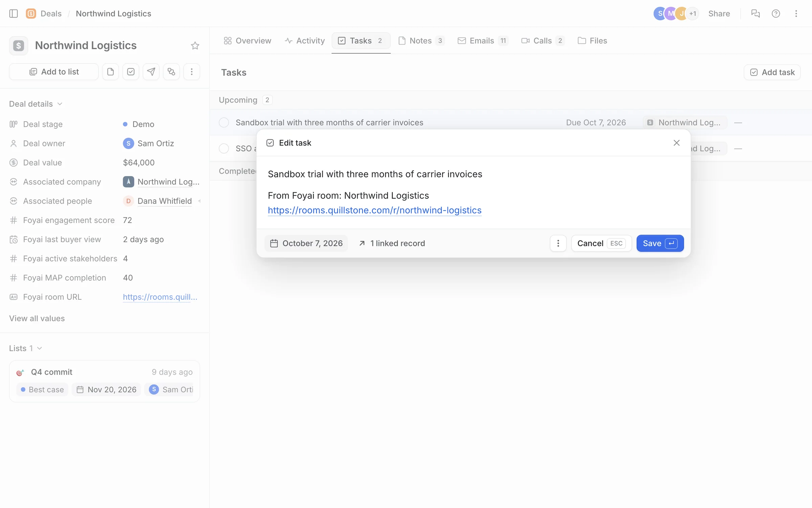
Task: Open the Emails tab
Action: (x=483, y=41)
